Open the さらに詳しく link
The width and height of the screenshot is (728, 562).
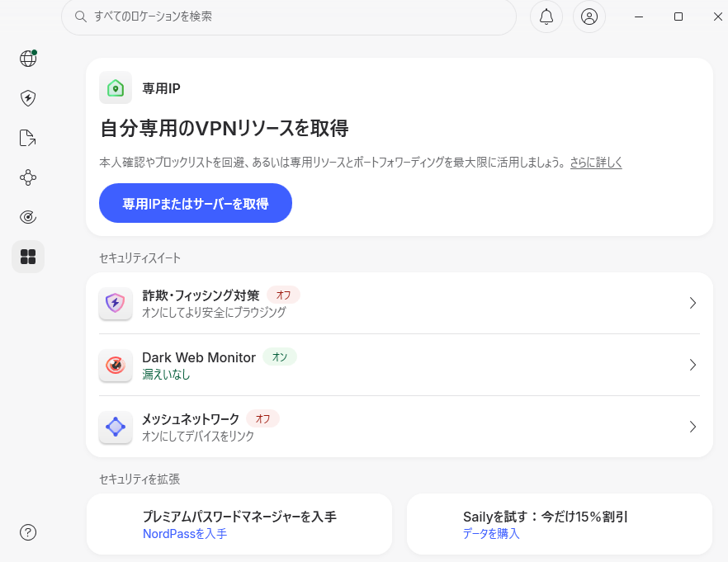pyautogui.click(x=596, y=163)
